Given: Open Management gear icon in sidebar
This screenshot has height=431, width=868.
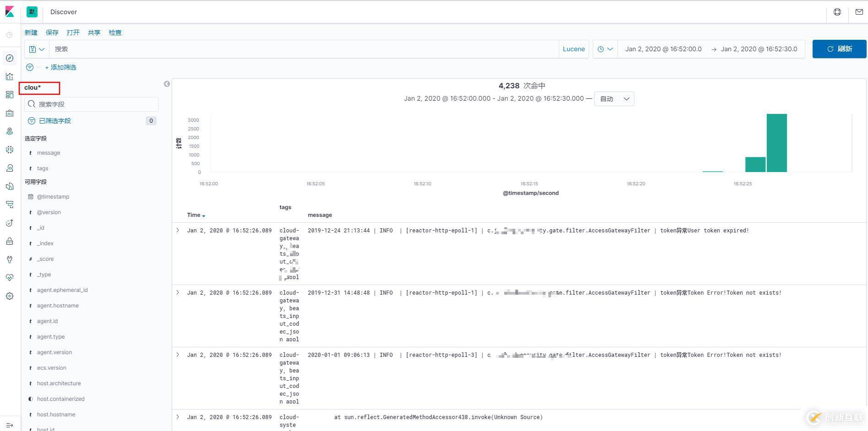Looking at the screenshot, I should (x=10, y=296).
